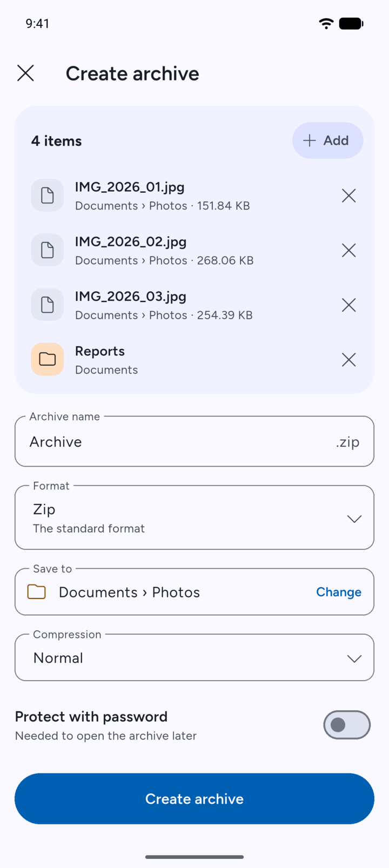The image size is (389, 868).
Task: Click the .zip extension suffix
Action: point(347,442)
